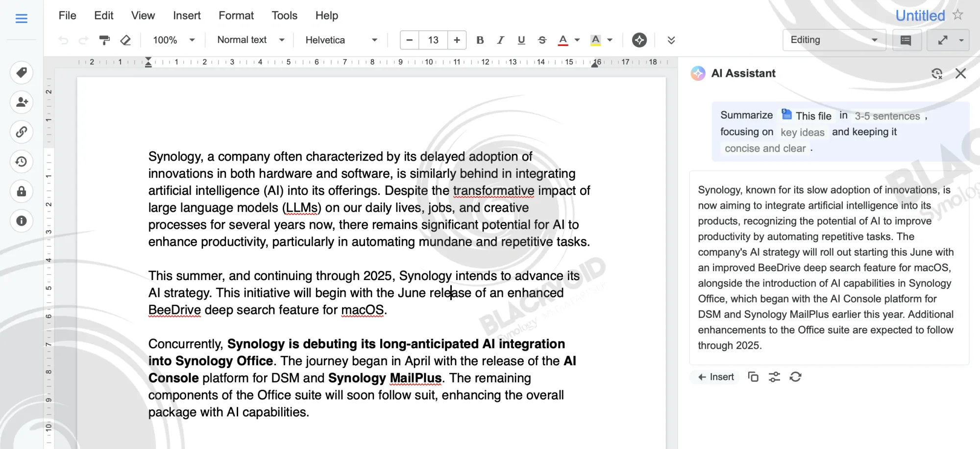Open the View menu
This screenshot has height=449, width=980.
coord(143,16)
